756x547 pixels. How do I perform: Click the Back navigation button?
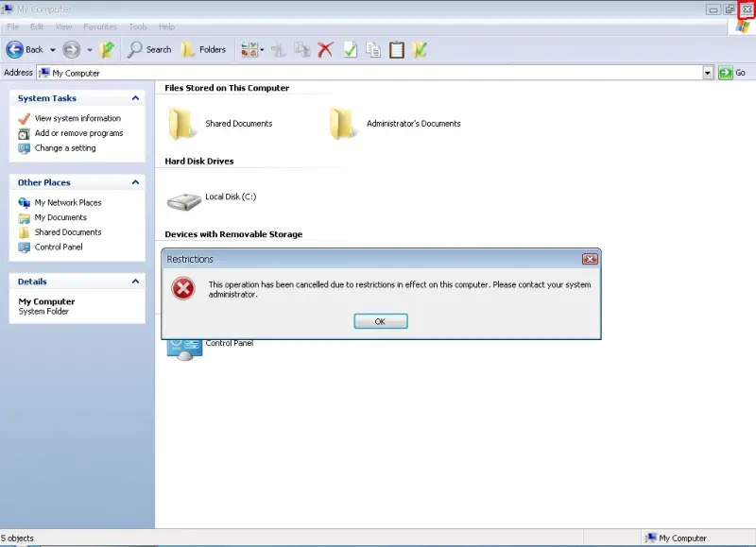(25, 50)
